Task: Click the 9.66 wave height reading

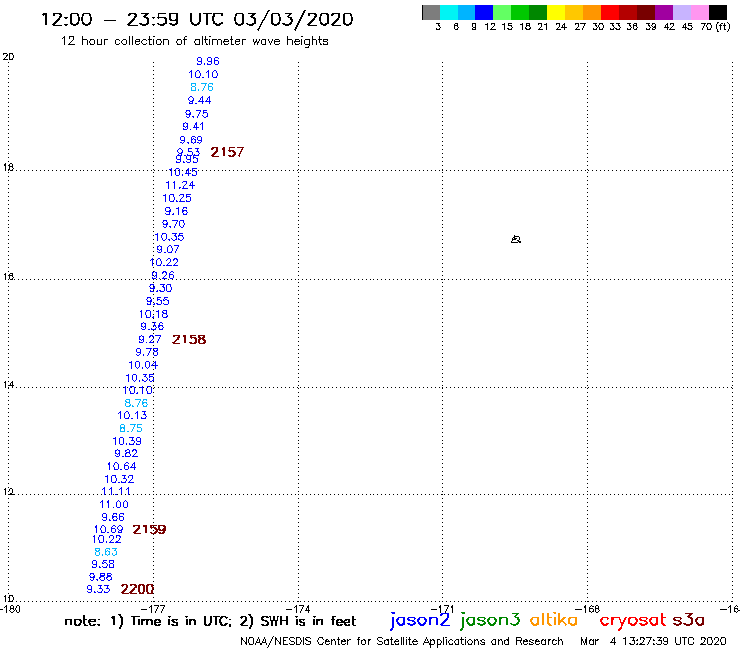Action: tap(113, 517)
